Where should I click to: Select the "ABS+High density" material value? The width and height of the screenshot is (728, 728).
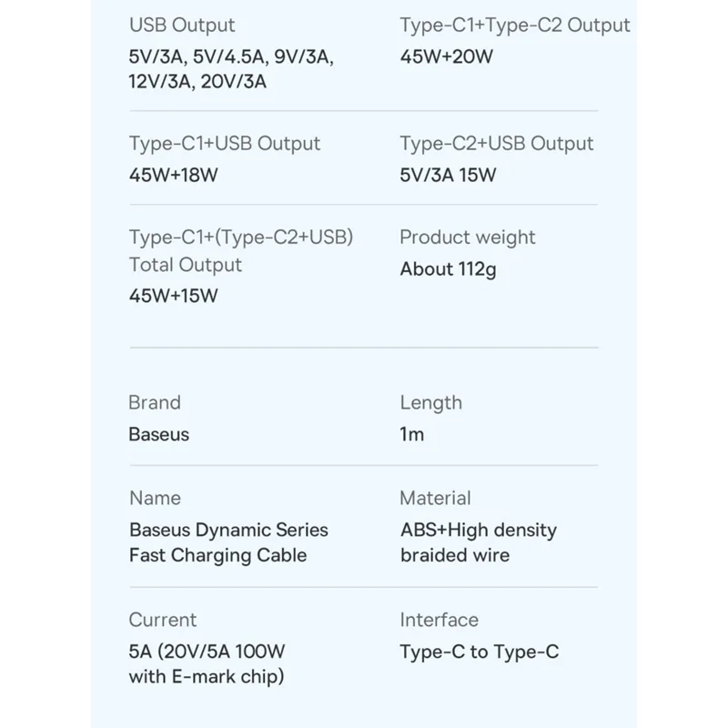(478, 530)
